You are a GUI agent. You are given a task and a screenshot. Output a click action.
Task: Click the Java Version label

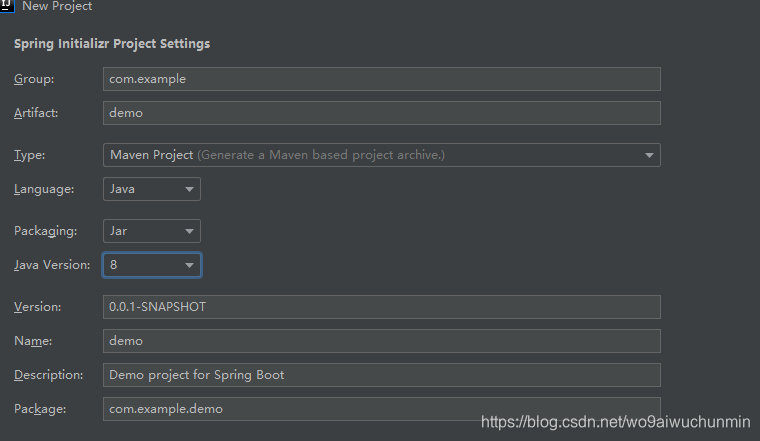tap(52, 265)
